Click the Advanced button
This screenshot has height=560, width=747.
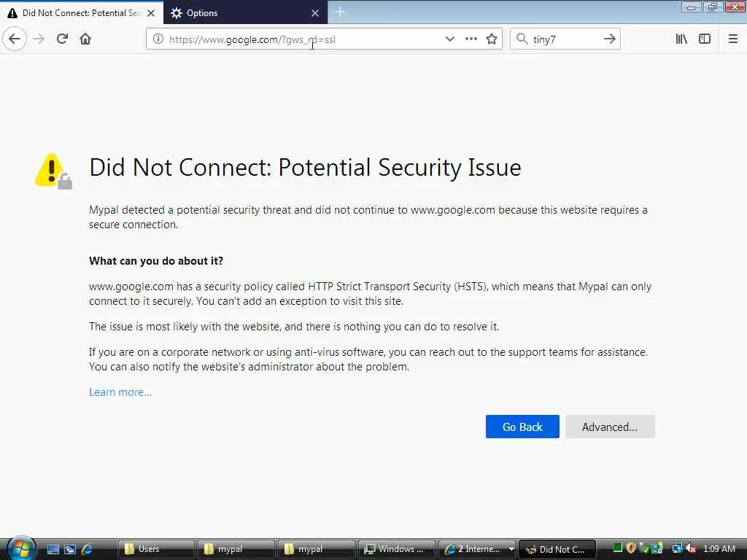click(x=610, y=427)
